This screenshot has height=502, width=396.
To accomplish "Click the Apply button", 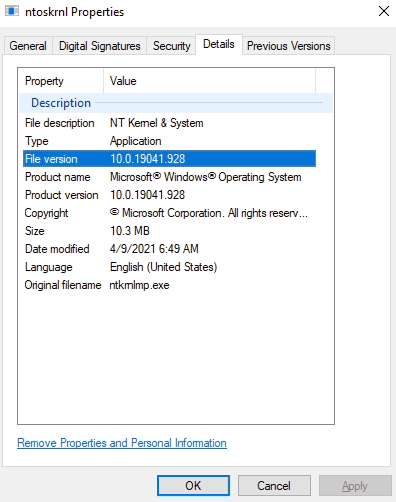I will coord(355,486).
